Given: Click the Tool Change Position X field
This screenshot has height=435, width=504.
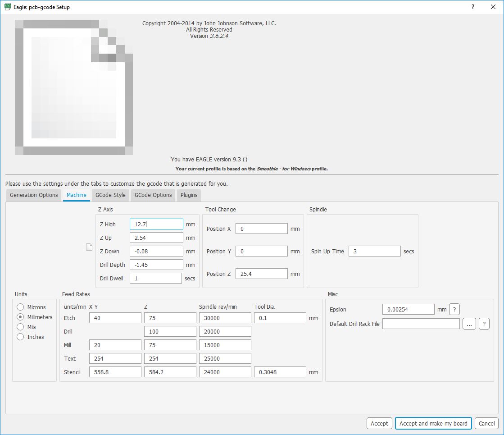Looking at the screenshot, I should click(262, 229).
